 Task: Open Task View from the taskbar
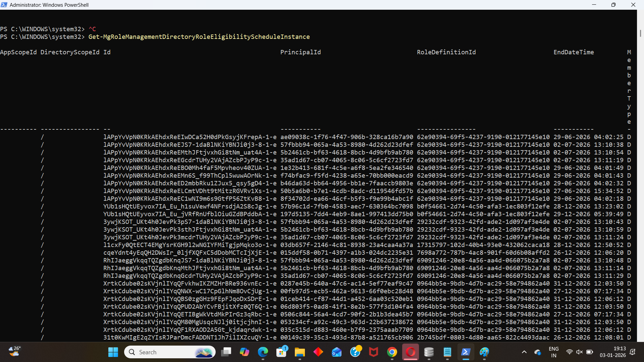pyautogui.click(x=226, y=352)
